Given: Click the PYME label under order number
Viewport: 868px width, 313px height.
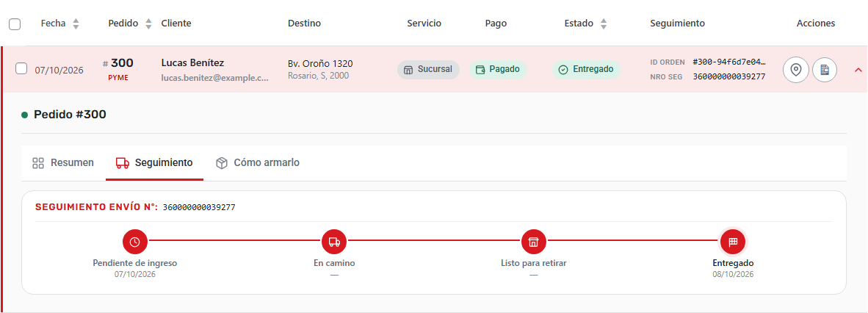Looking at the screenshot, I should point(118,78).
